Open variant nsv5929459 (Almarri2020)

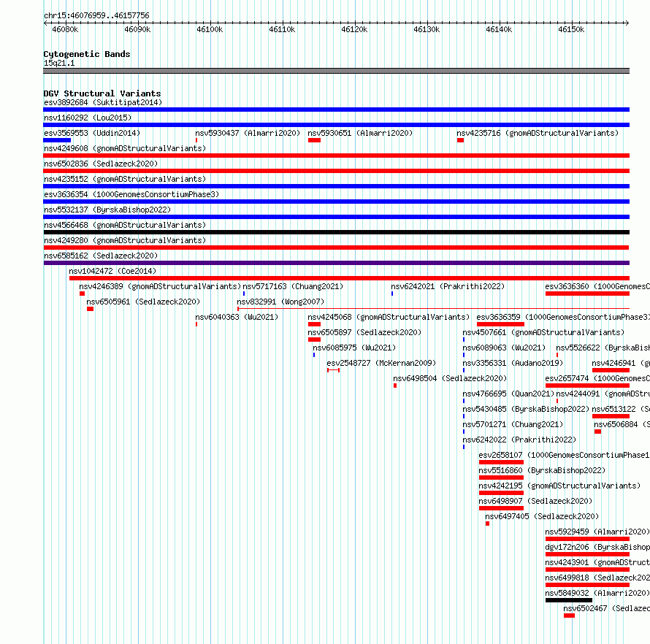(x=597, y=532)
